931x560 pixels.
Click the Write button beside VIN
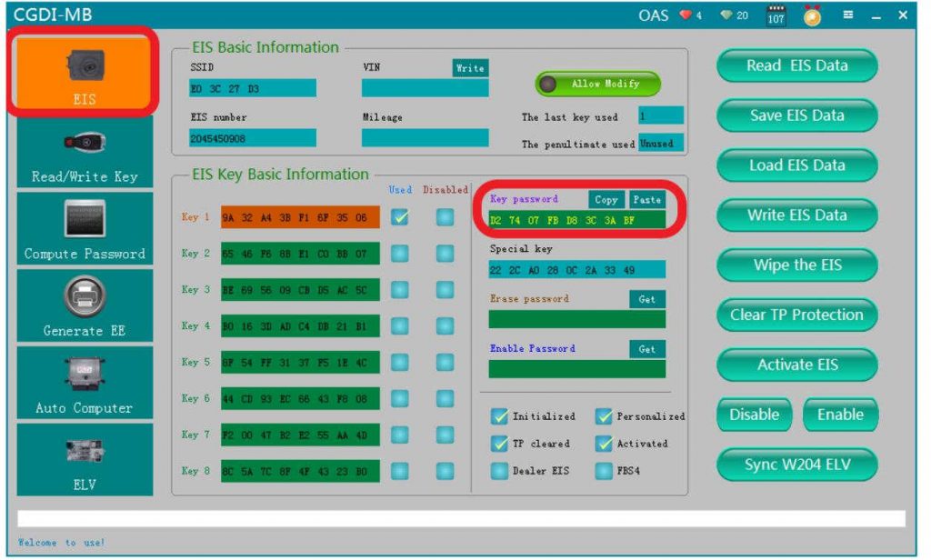pyautogui.click(x=470, y=68)
